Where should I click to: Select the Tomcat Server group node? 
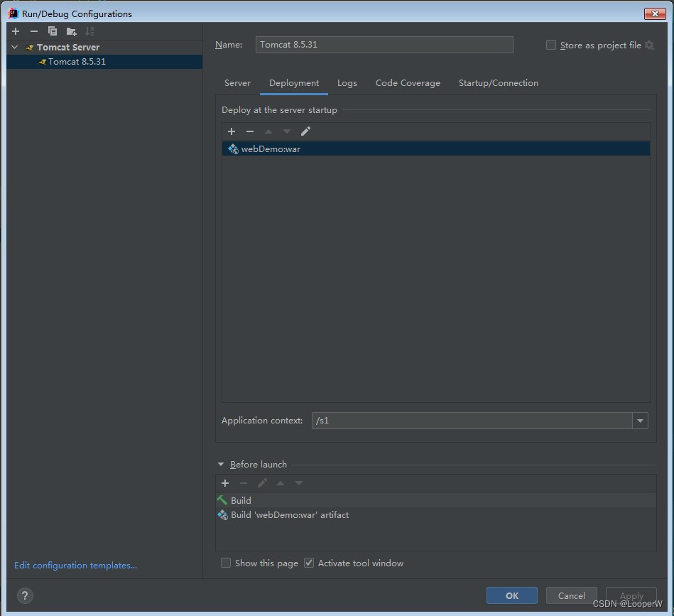click(104, 48)
